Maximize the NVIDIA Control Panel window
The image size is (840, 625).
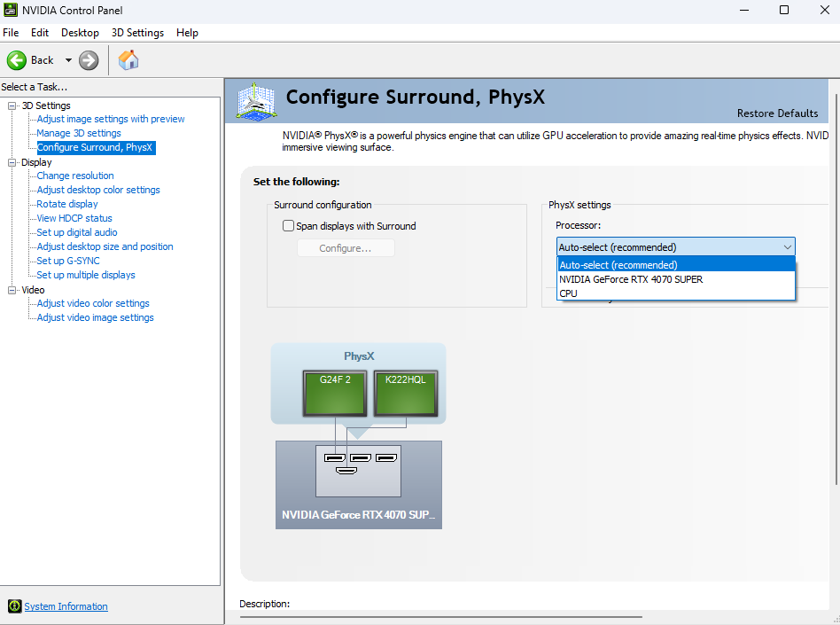784,10
